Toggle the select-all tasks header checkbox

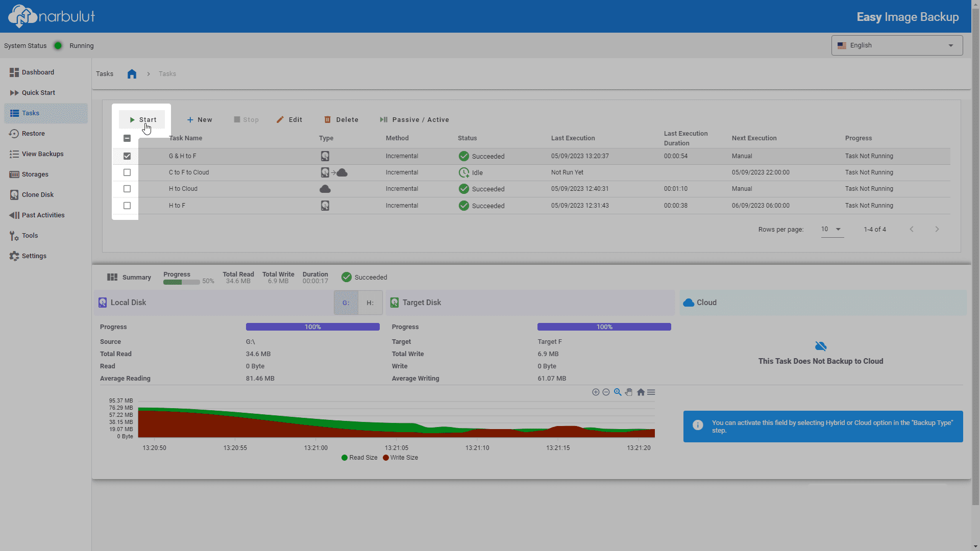(127, 138)
